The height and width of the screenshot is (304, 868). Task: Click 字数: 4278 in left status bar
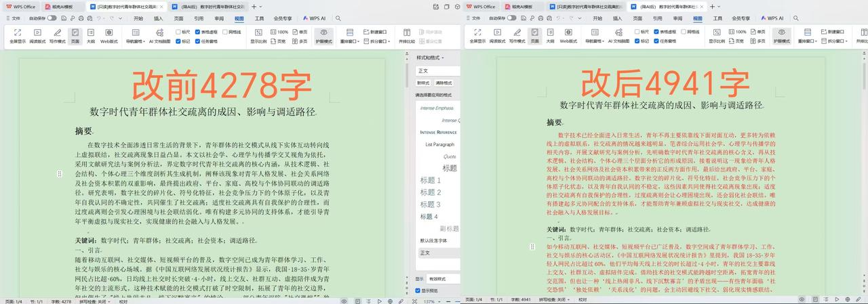coord(62,299)
